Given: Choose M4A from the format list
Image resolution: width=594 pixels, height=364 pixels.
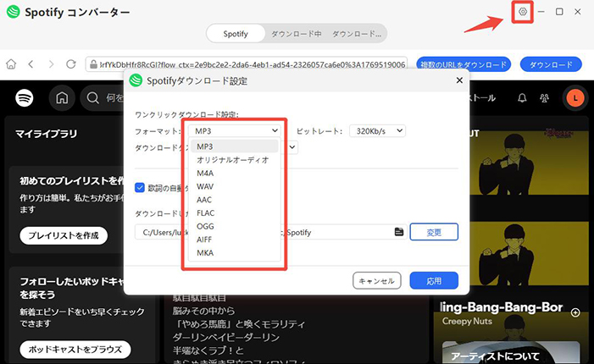Looking at the screenshot, I should (x=235, y=173).
